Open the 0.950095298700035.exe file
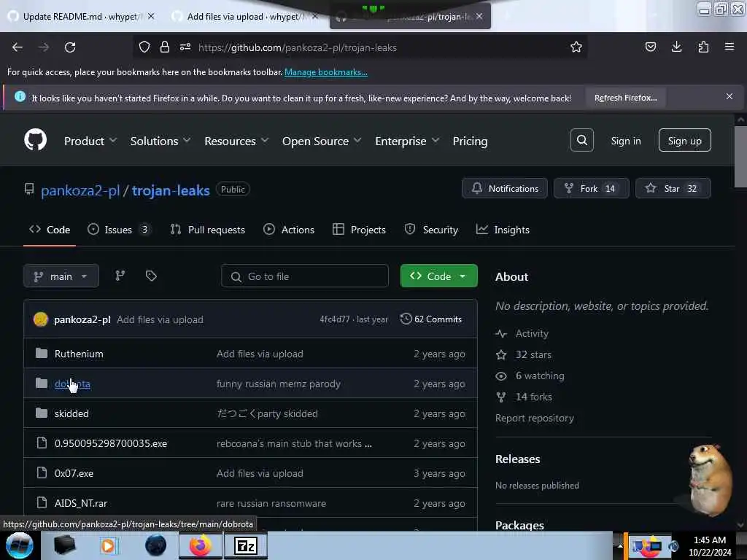The width and height of the screenshot is (747, 560). [111, 443]
